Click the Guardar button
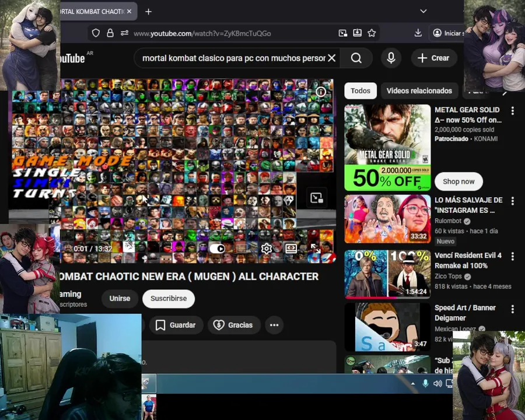 176,325
